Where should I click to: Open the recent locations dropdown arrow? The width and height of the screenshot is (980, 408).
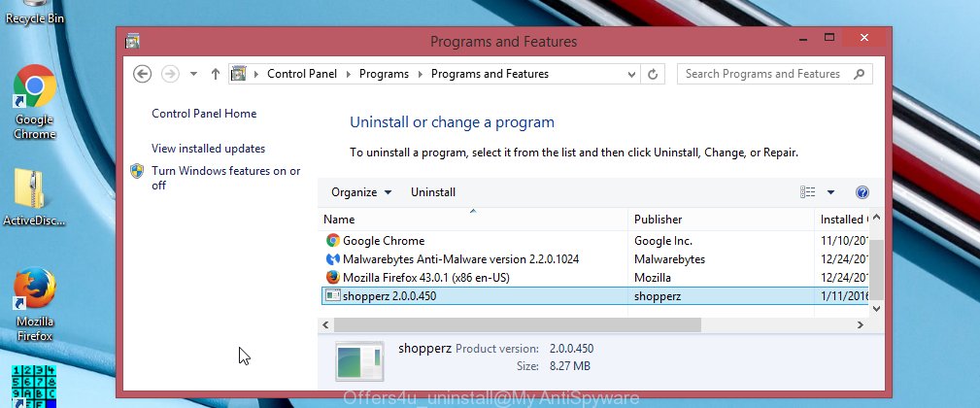193,74
